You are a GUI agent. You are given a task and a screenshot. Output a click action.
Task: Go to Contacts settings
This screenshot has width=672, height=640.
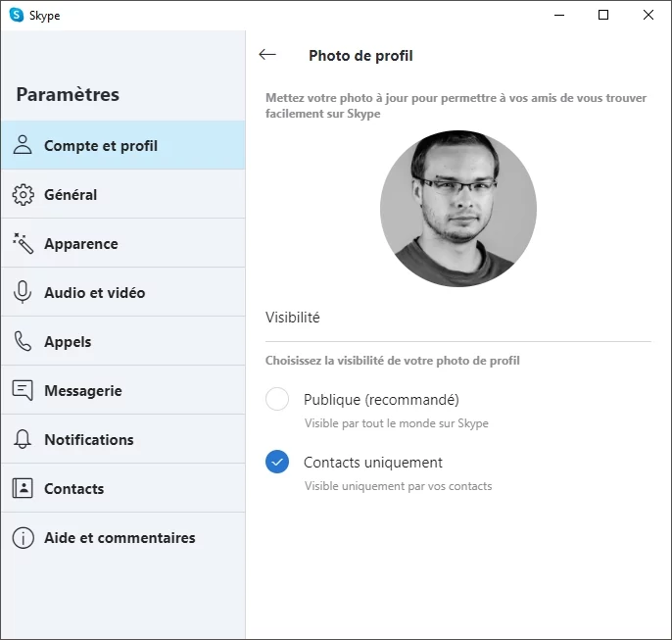pyautogui.click(x=123, y=488)
